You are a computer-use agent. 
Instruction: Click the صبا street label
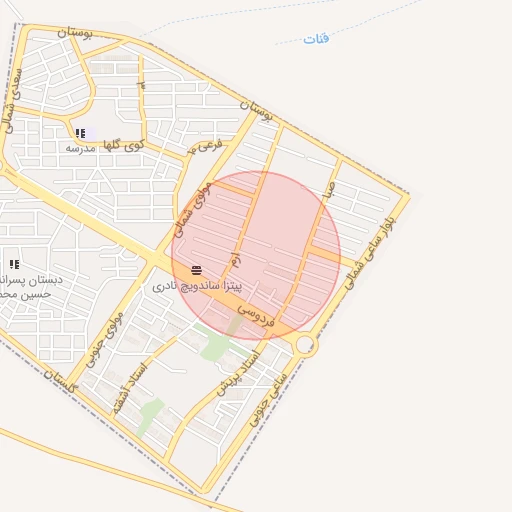coord(329,190)
